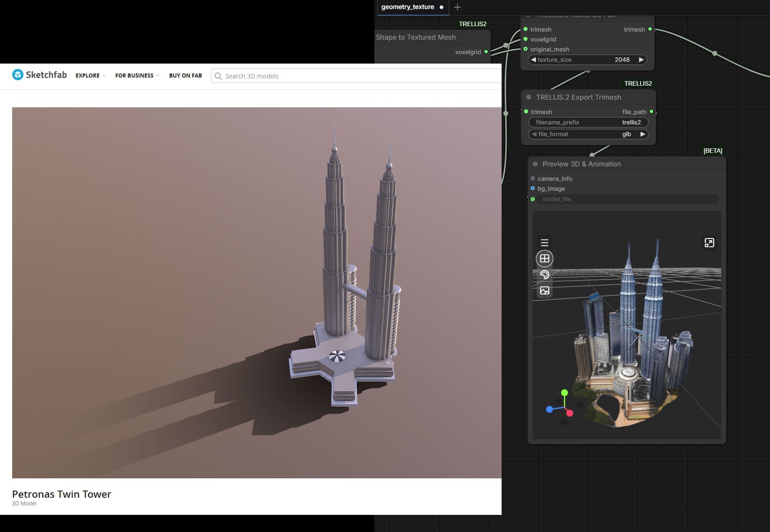770x532 pixels.
Task: Toggle collapse dot on Export Trimesh node
Action: 529,97
